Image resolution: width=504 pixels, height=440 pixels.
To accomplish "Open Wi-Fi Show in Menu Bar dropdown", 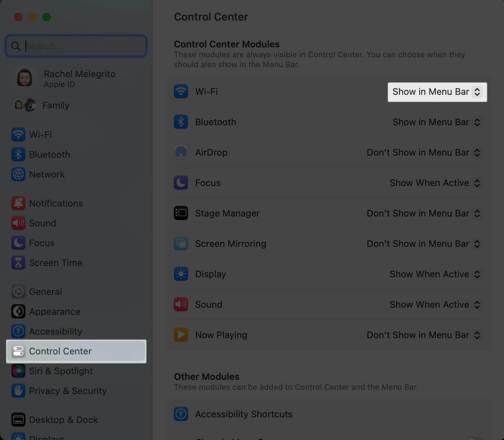I will point(437,92).
